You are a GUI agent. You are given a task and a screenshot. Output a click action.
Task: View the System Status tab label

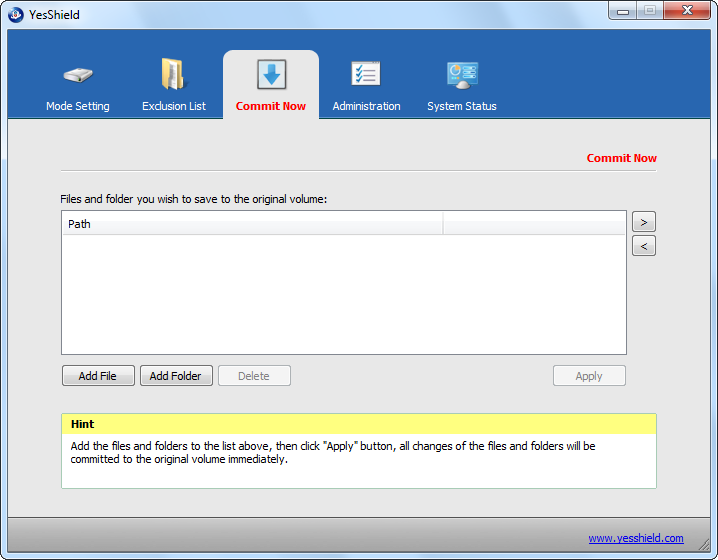point(462,106)
